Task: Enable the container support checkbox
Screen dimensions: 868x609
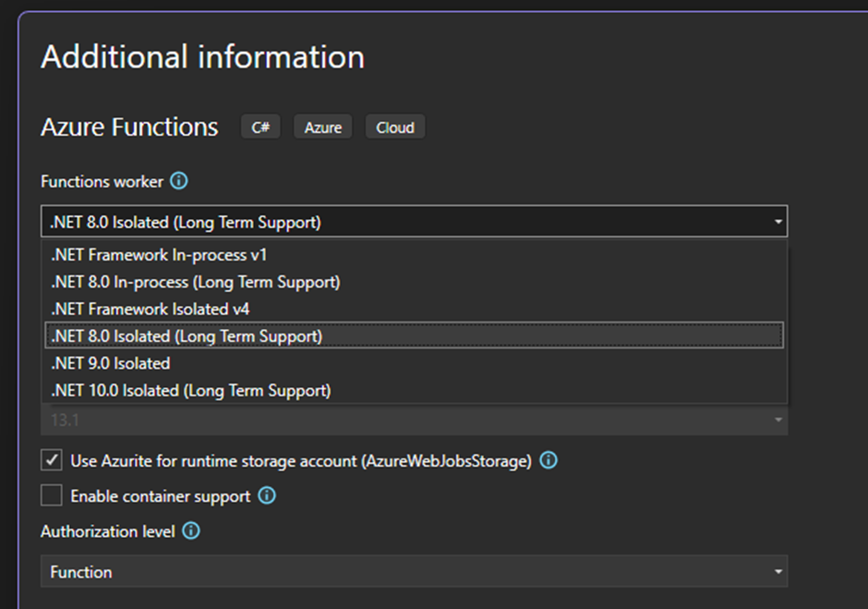Action: [52, 496]
